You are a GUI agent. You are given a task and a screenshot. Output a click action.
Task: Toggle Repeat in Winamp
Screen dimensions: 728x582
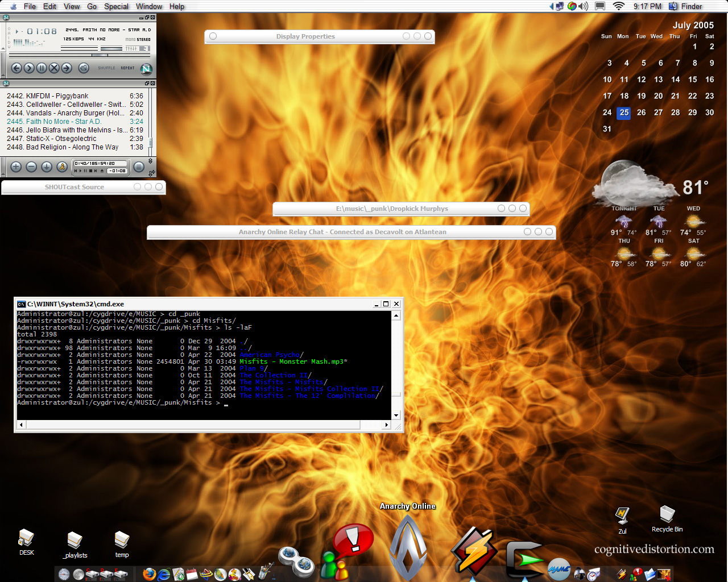(x=127, y=68)
